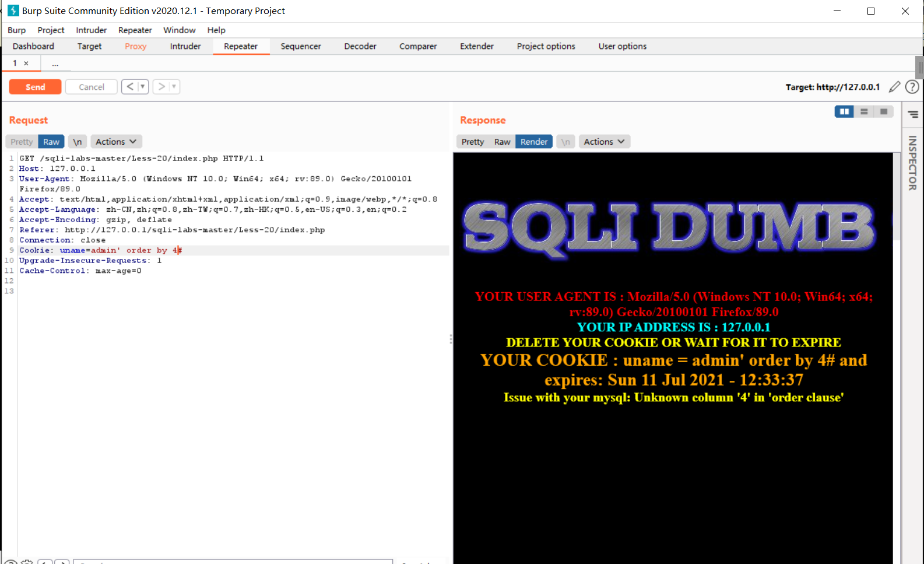Image resolution: width=924 pixels, height=564 pixels.
Task: Click the GET request line in the editor
Action: pos(142,159)
